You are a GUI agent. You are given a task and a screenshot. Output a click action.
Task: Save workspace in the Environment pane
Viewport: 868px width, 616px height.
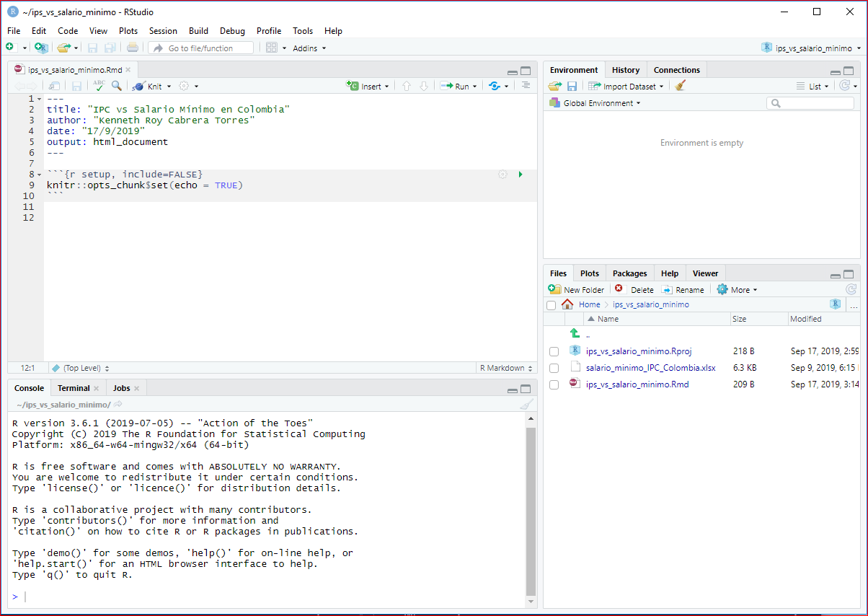click(x=572, y=86)
